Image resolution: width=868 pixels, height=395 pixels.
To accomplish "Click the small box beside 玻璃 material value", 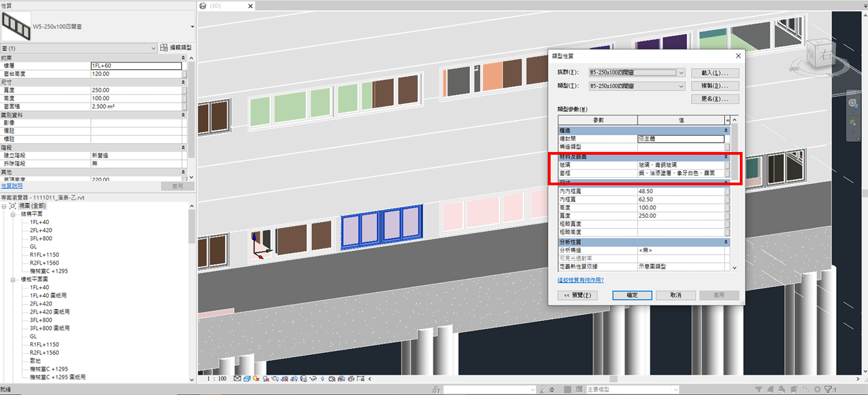I will [x=728, y=164].
